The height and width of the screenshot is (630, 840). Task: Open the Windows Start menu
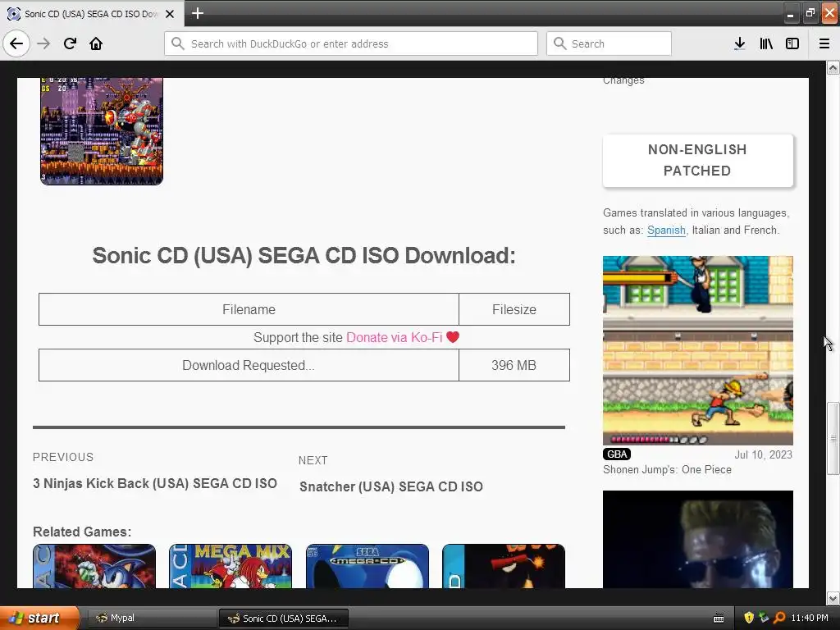pyautogui.click(x=39, y=618)
